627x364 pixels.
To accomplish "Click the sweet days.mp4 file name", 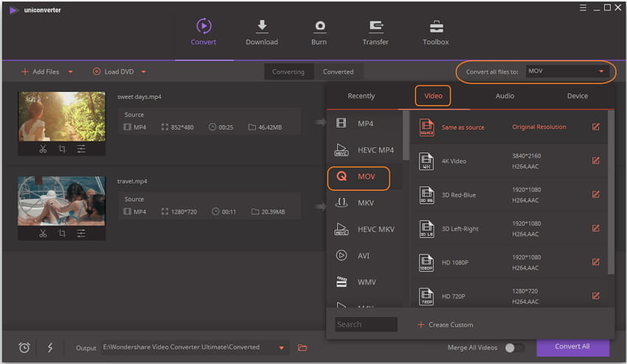I will click(x=139, y=97).
